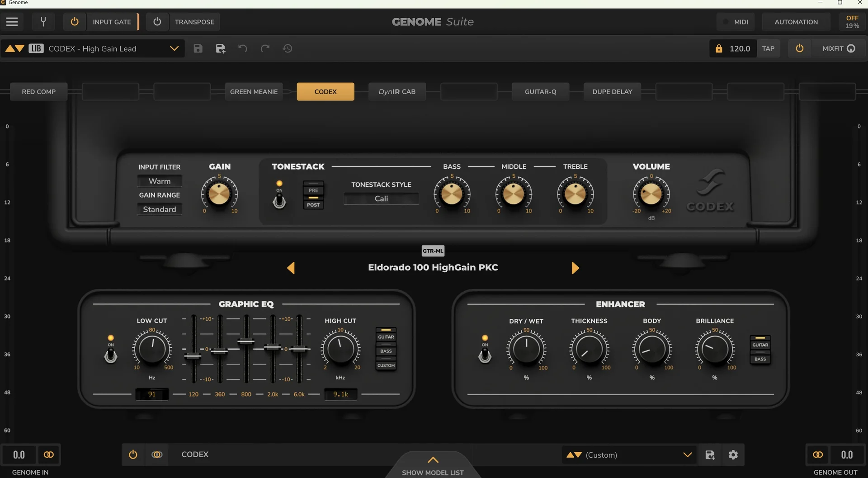
Task: Select Enhancer BASS mode
Action: tap(760, 357)
